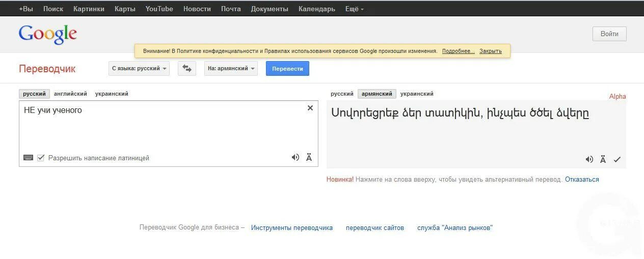The image size is (644, 259).
Task: Toggle 'Разрешить написание латиницей' checkbox
Action: click(41, 158)
